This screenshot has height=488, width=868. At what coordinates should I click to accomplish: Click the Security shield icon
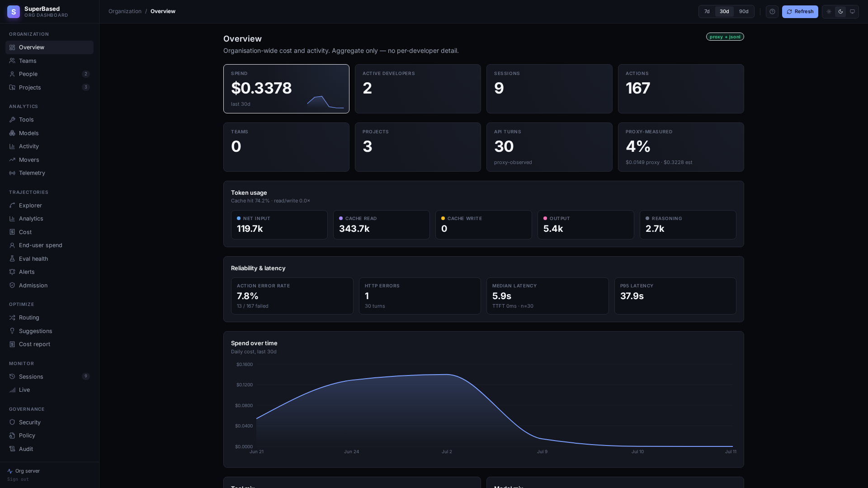click(x=12, y=422)
